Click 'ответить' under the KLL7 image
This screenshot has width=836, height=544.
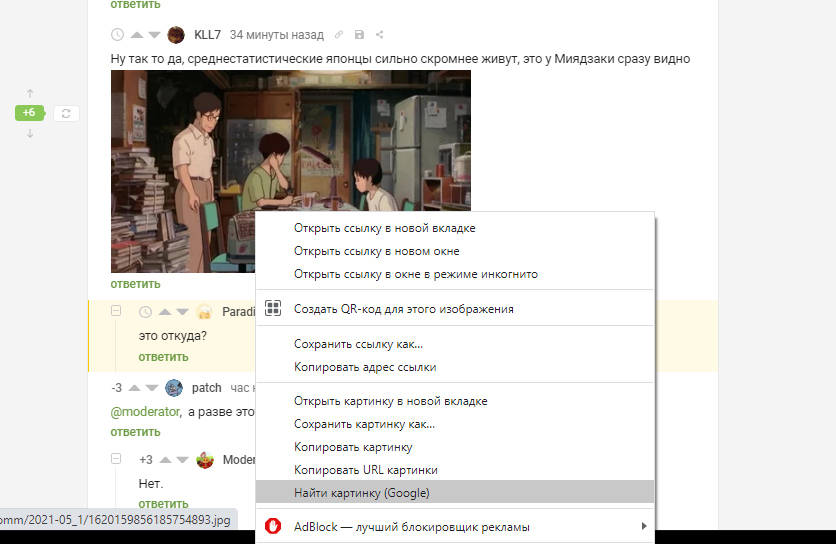135,284
